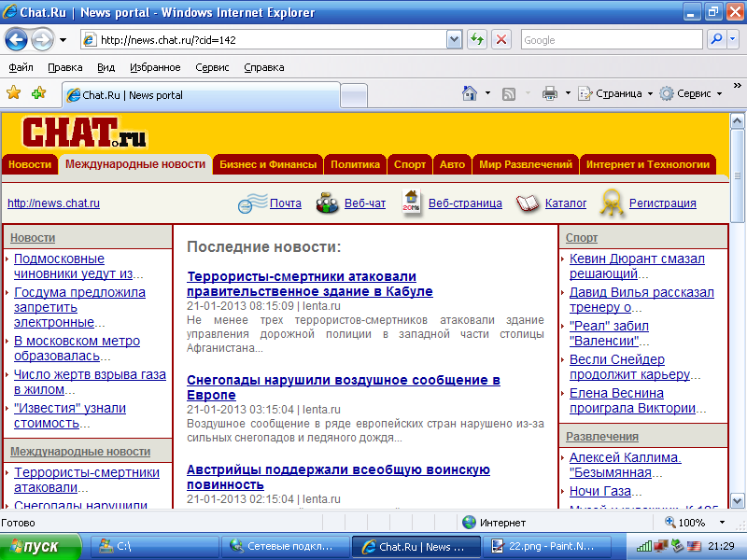Open the Вид menu
747x560 pixels.
point(106,67)
